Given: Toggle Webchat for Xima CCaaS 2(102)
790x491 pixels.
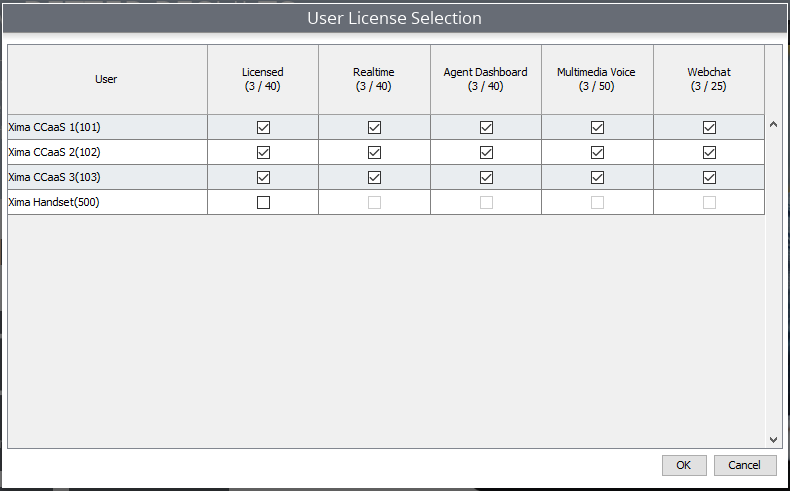Looking at the screenshot, I should [x=709, y=152].
